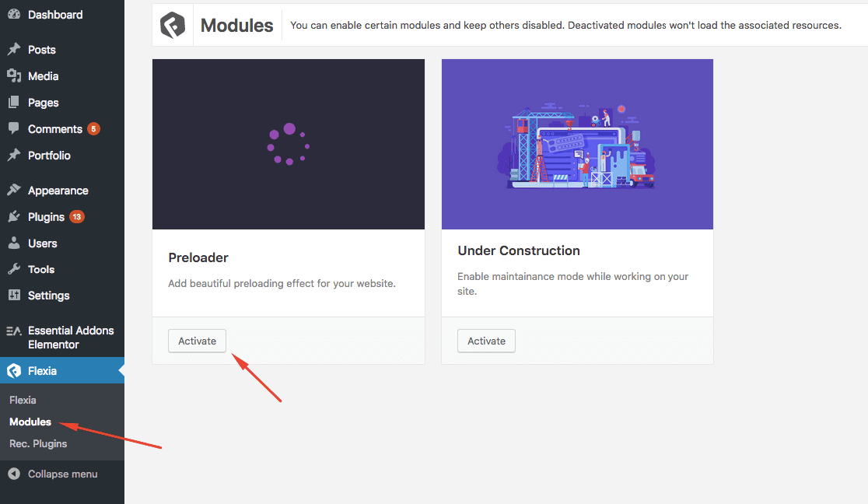The image size is (868, 504).
Task: Click the Dashboard gauge icon
Action: point(14,15)
